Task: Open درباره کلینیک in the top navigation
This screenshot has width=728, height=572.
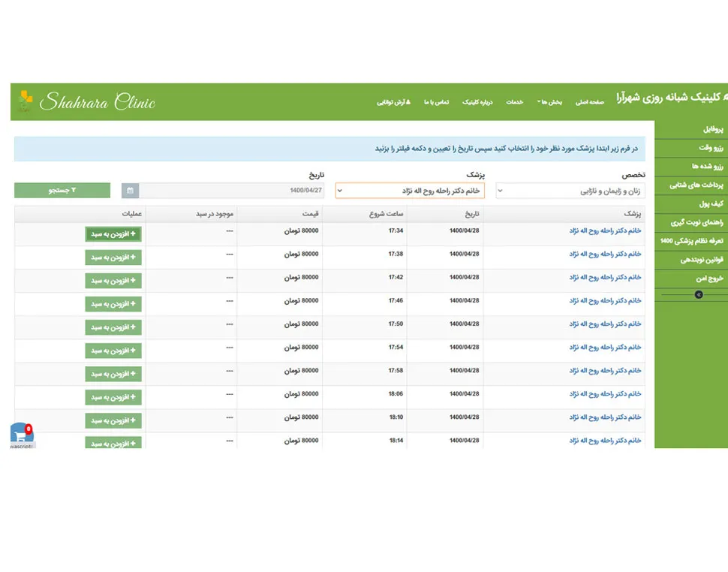Action: 478,102
